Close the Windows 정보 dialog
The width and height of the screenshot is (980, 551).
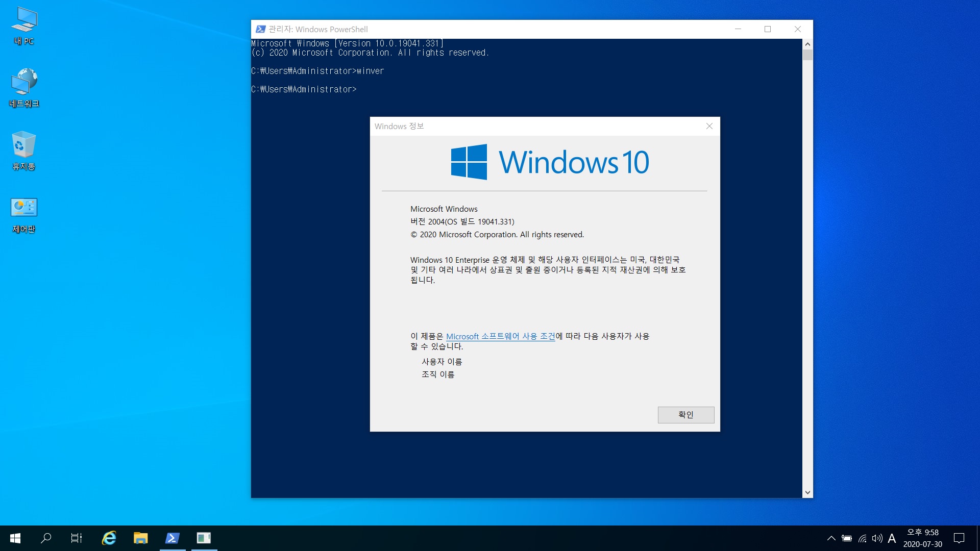tap(709, 126)
